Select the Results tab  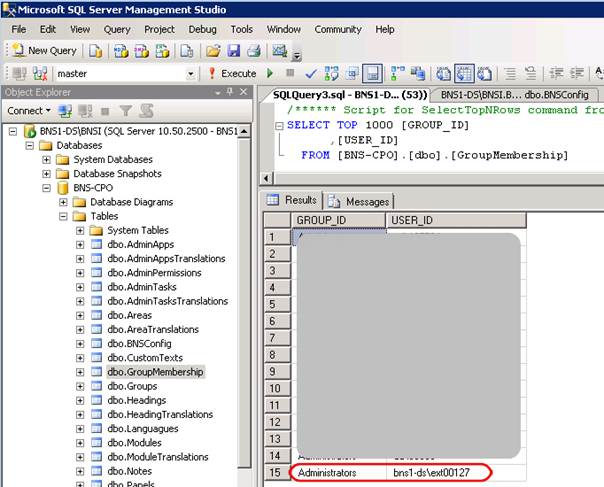[292, 200]
